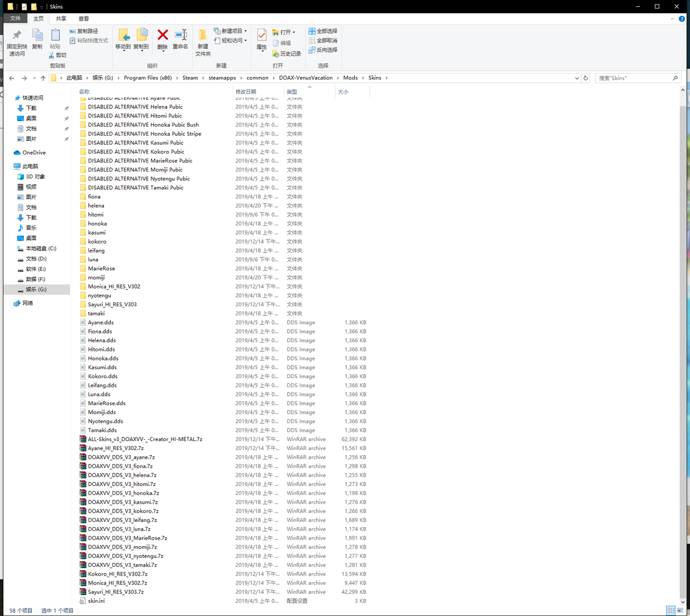Select the MarieRose folder

coord(102,269)
